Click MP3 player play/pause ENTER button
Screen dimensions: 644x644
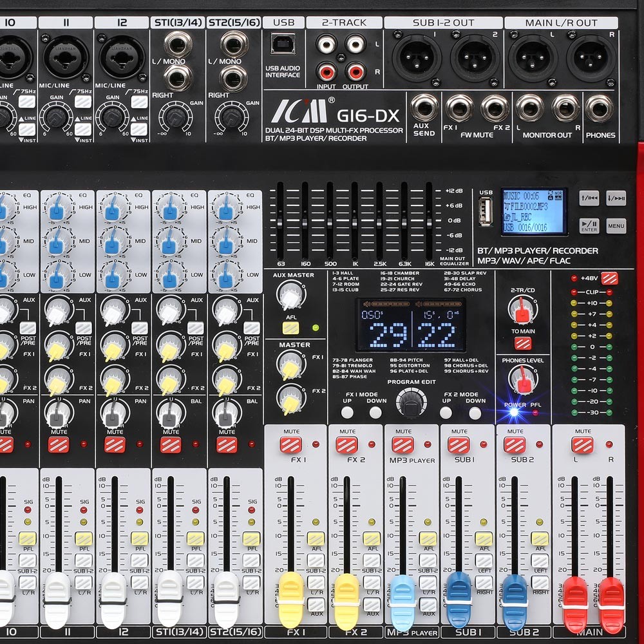[589, 225]
